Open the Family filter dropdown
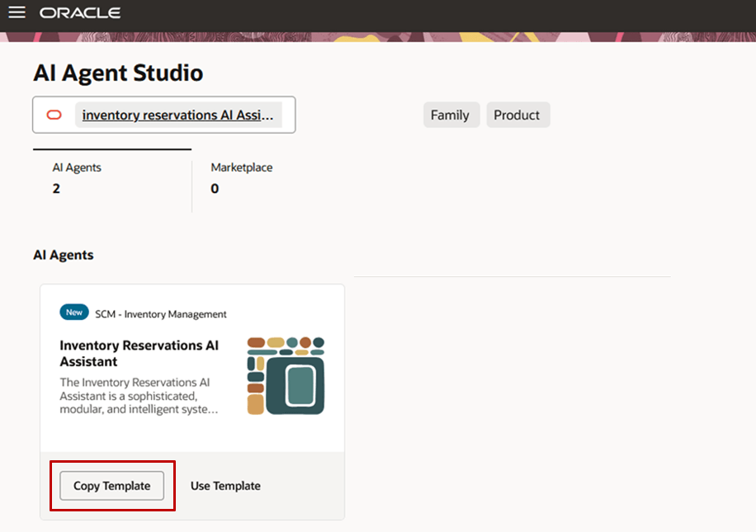 pyautogui.click(x=451, y=115)
